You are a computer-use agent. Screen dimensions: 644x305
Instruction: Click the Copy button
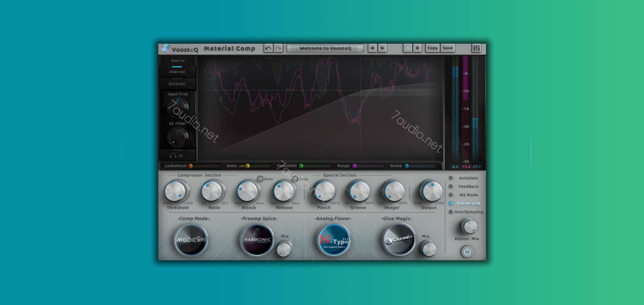click(x=432, y=48)
